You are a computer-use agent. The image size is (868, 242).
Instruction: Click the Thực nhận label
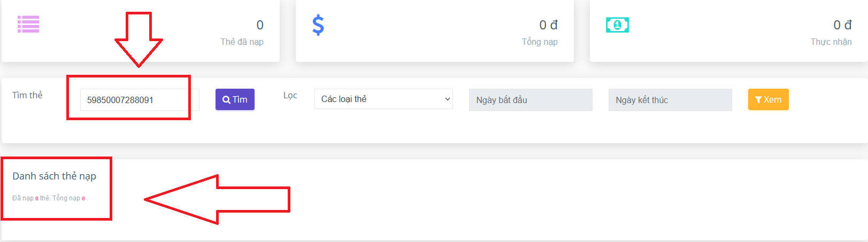coord(831,42)
